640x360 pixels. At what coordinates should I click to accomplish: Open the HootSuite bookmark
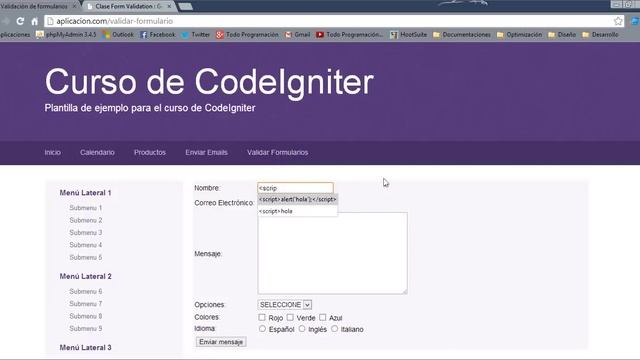coord(408,35)
